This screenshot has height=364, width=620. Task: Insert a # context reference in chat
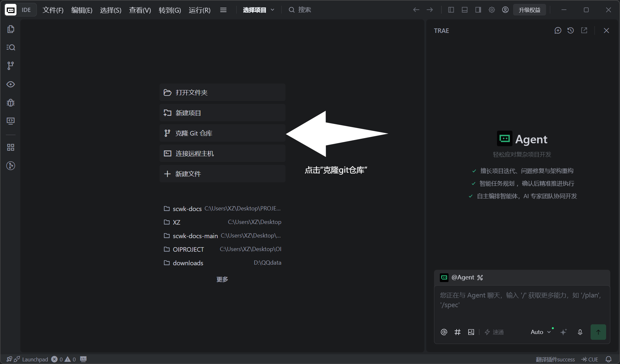pyautogui.click(x=458, y=332)
